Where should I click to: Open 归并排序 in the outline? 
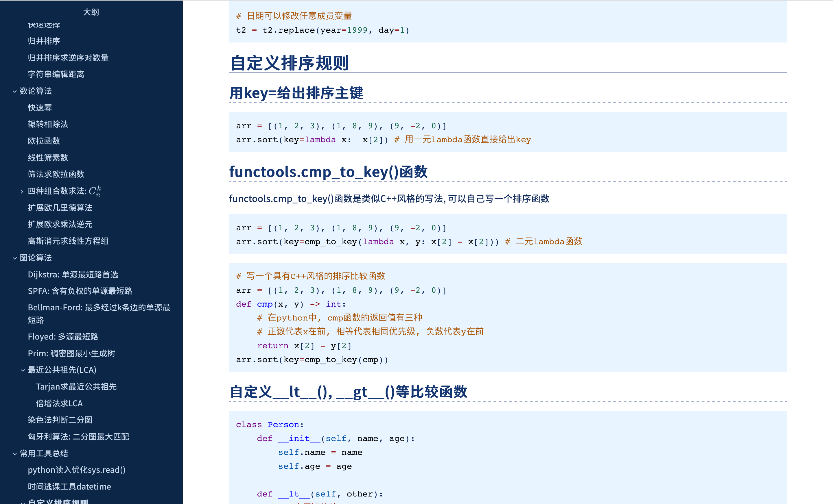point(44,41)
